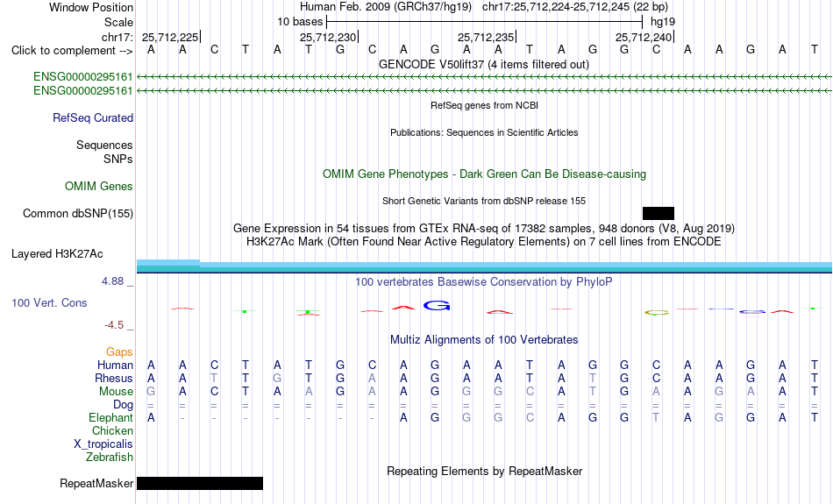The image size is (833, 504).
Task: Click 'RefSeq genes from NCBI' track title
Action: click(485, 105)
